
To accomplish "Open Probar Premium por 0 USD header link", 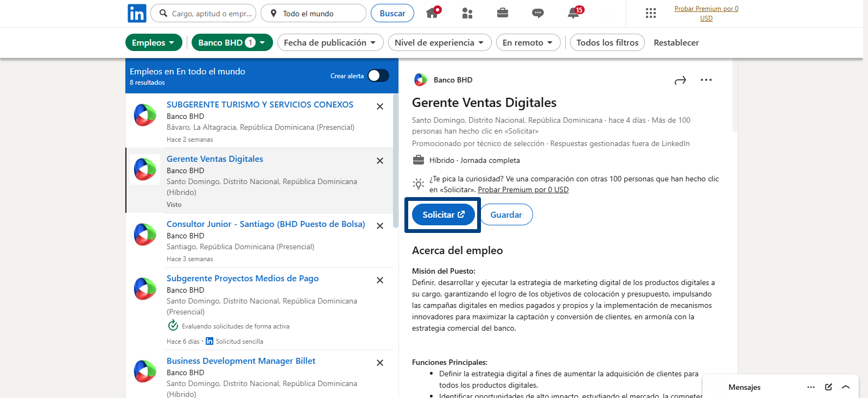I will (706, 13).
